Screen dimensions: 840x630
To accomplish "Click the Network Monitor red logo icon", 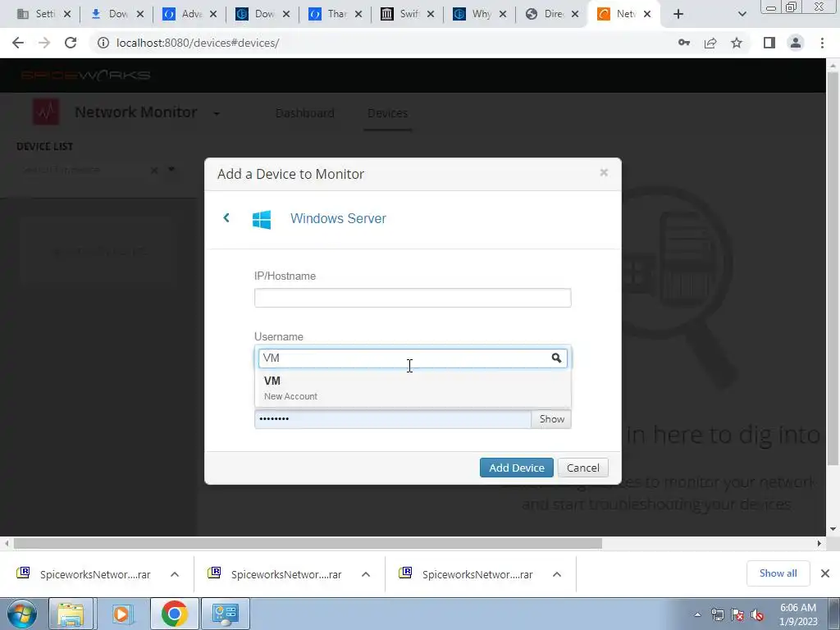I will (46, 112).
